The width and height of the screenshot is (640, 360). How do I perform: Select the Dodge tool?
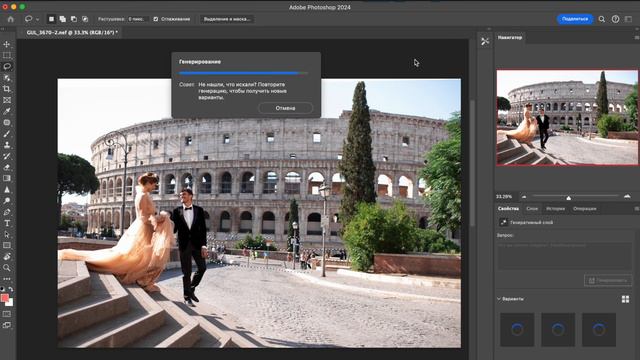coord(7,200)
